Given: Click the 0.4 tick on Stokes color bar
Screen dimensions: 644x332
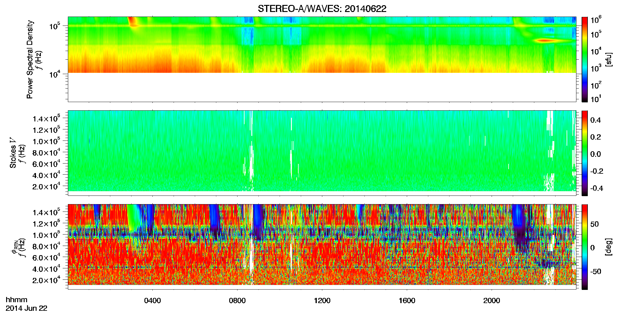Looking at the screenshot, I should point(595,120).
